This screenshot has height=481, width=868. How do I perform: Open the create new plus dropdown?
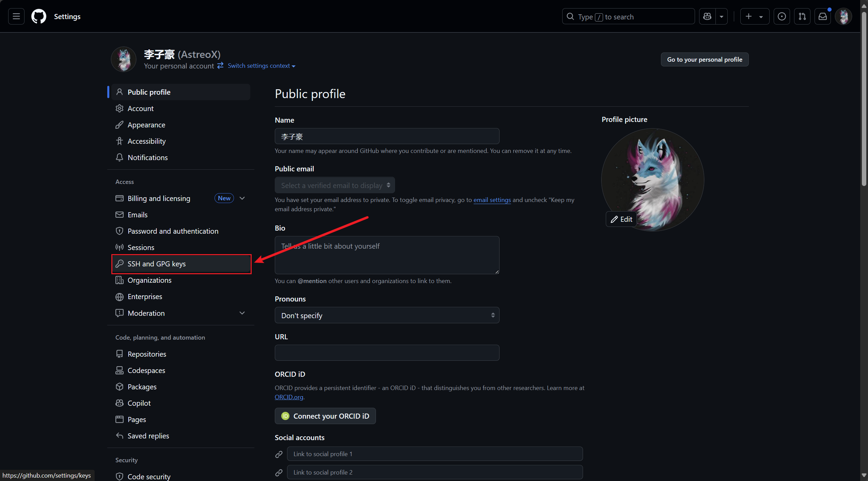(x=755, y=16)
